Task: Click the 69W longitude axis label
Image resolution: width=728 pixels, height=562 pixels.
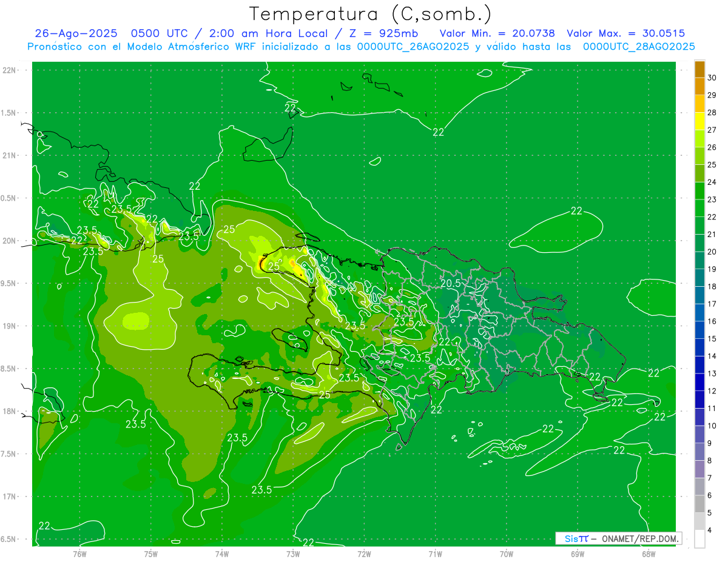Action: point(578,554)
